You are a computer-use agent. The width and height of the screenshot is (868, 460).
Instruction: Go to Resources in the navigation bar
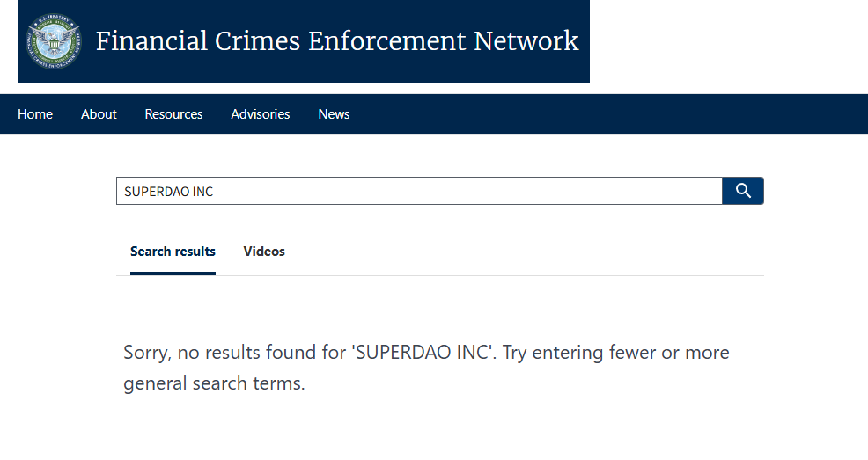[x=173, y=114]
